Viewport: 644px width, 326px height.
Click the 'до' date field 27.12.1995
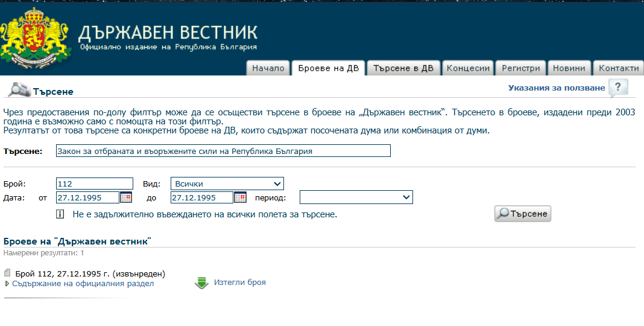click(201, 197)
